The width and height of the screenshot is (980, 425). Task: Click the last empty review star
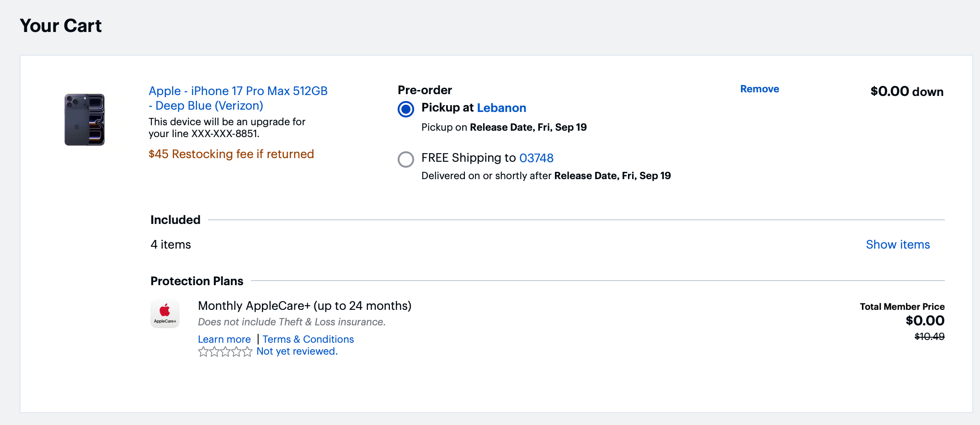[x=247, y=351]
